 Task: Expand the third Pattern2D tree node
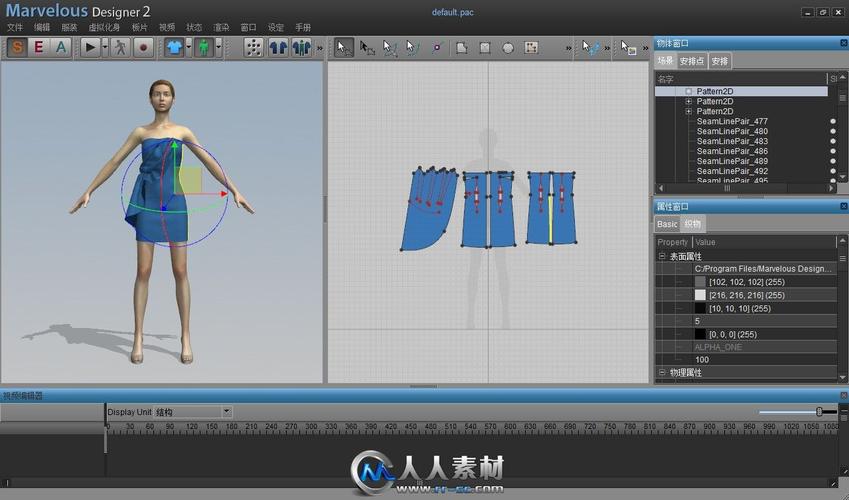click(688, 111)
